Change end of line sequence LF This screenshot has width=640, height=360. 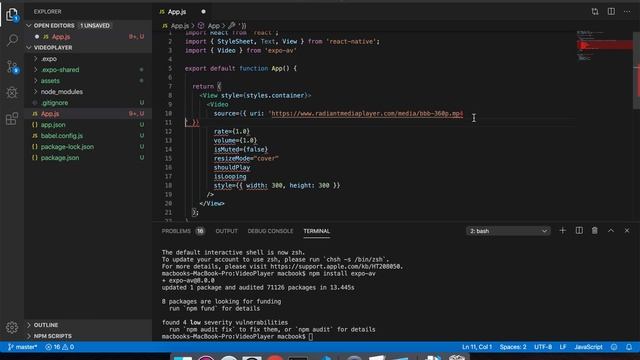click(563, 347)
